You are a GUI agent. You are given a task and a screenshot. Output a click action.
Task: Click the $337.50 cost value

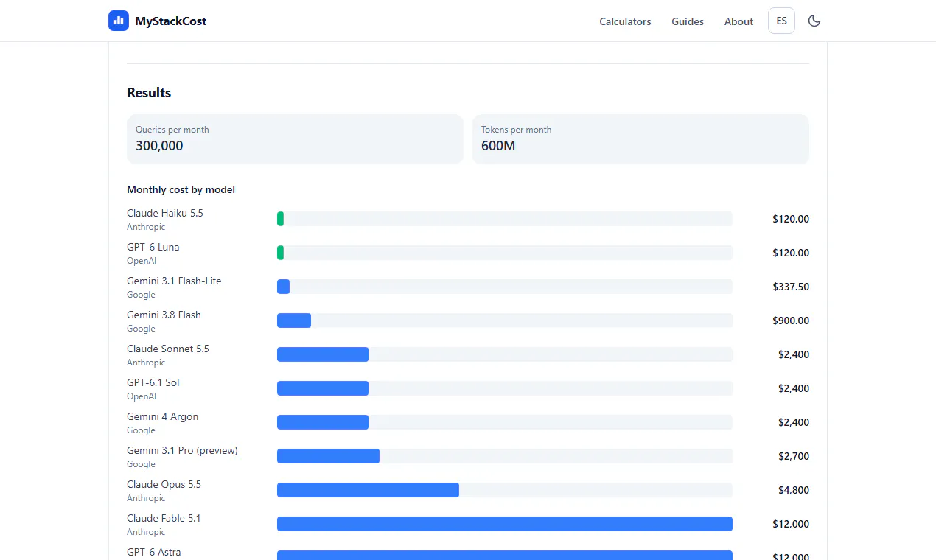click(791, 287)
